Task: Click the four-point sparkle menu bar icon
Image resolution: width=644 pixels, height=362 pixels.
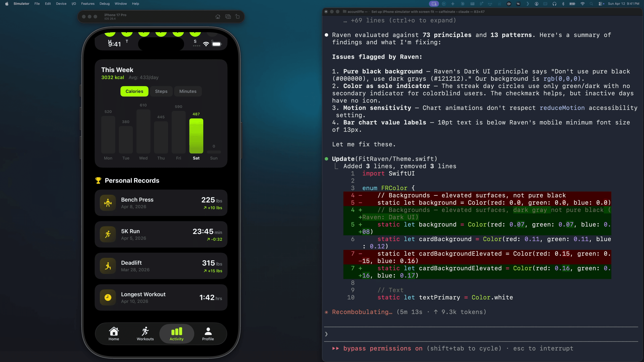Action: (x=453, y=4)
